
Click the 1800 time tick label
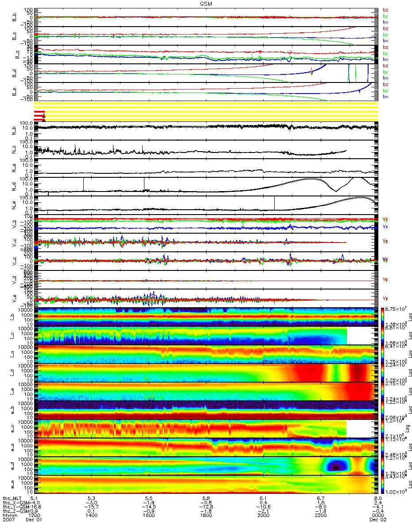tap(206, 516)
